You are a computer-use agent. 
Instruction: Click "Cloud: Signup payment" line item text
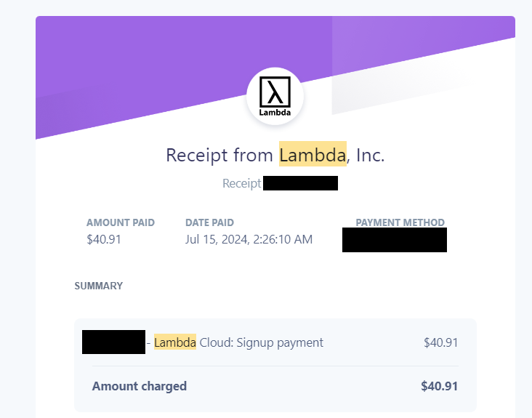(x=261, y=342)
